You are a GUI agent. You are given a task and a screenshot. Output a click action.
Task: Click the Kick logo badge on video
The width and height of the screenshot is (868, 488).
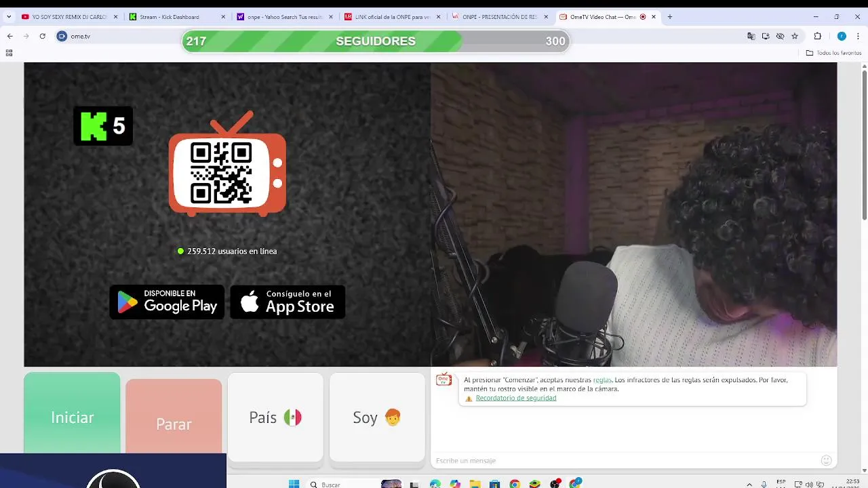(103, 126)
